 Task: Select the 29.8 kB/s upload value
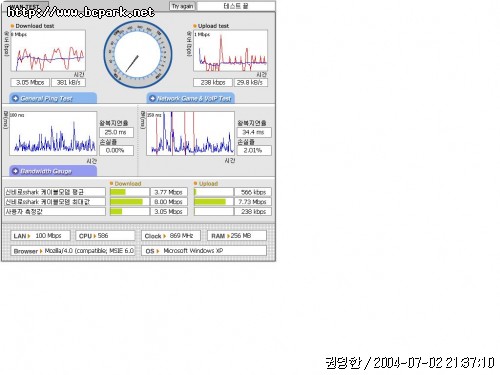click(x=251, y=82)
